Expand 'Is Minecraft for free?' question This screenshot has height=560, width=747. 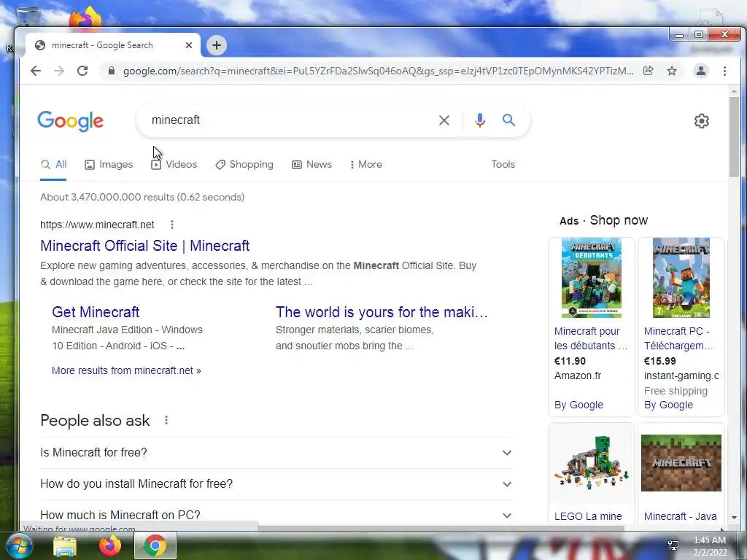[x=277, y=452]
